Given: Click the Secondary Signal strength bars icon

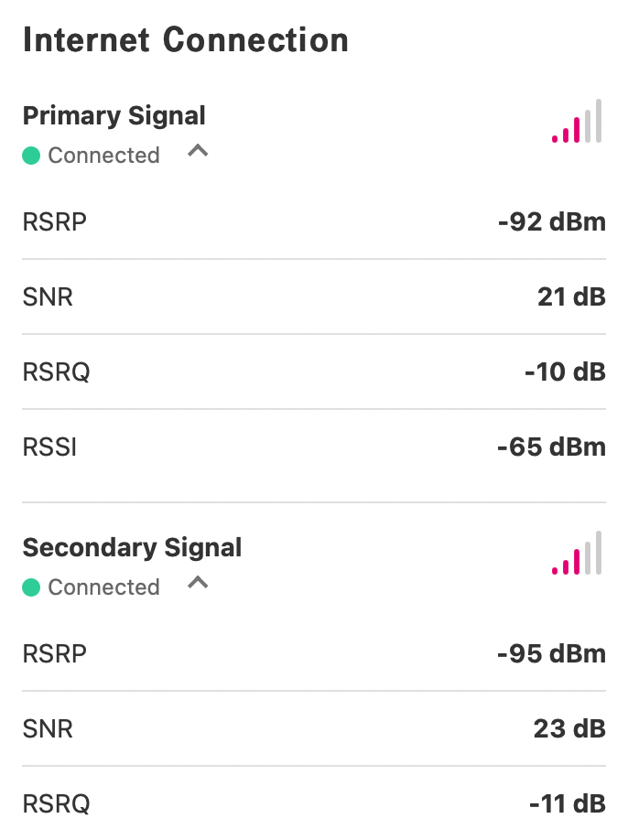Looking at the screenshot, I should click(577, 553).
